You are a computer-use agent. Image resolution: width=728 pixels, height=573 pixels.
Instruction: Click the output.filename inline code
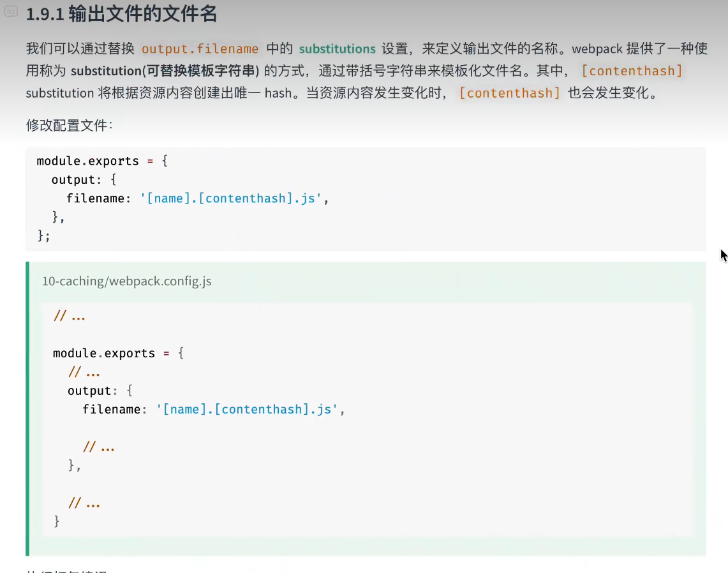pos(200,48)
